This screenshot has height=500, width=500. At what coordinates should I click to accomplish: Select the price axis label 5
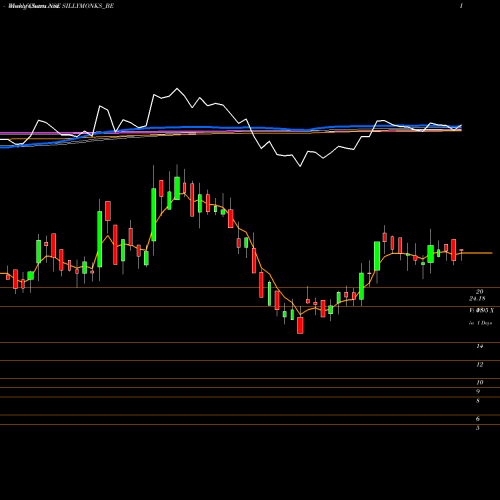click(x=478, y=428)
